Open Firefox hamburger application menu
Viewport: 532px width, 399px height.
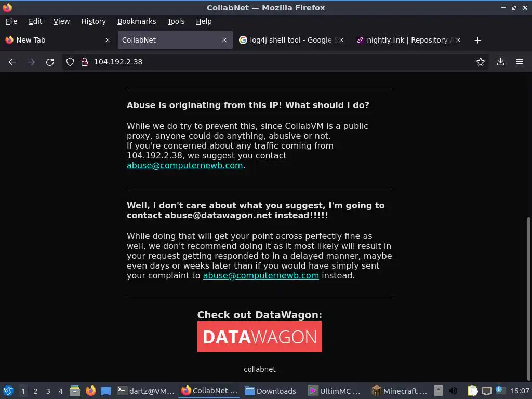520,62
